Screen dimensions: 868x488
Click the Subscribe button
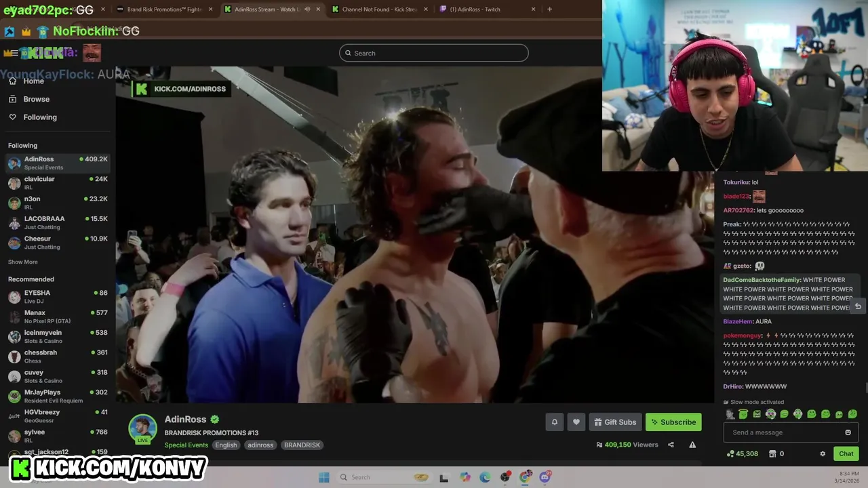[673, 422]
